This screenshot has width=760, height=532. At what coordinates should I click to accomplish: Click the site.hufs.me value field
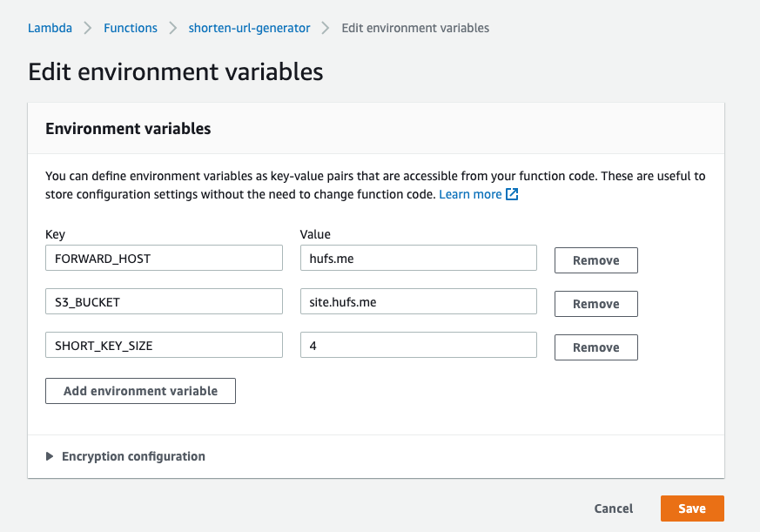[418, 302]
